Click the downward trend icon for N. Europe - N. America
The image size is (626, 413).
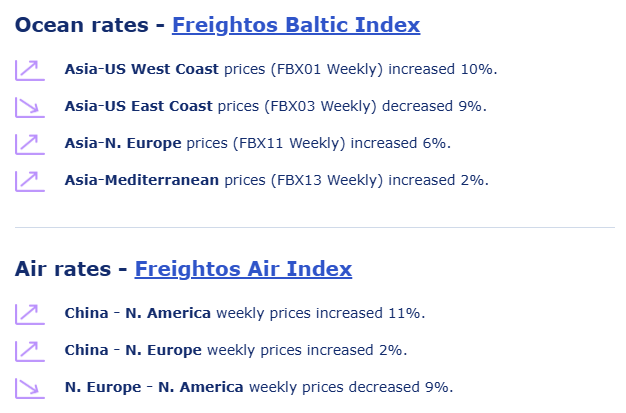pyautogui.click(x=27, y=387)
